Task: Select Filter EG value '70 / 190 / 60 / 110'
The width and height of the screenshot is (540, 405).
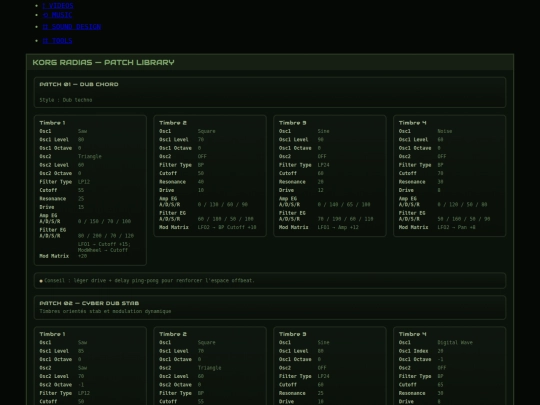Action: coord(345,219)
